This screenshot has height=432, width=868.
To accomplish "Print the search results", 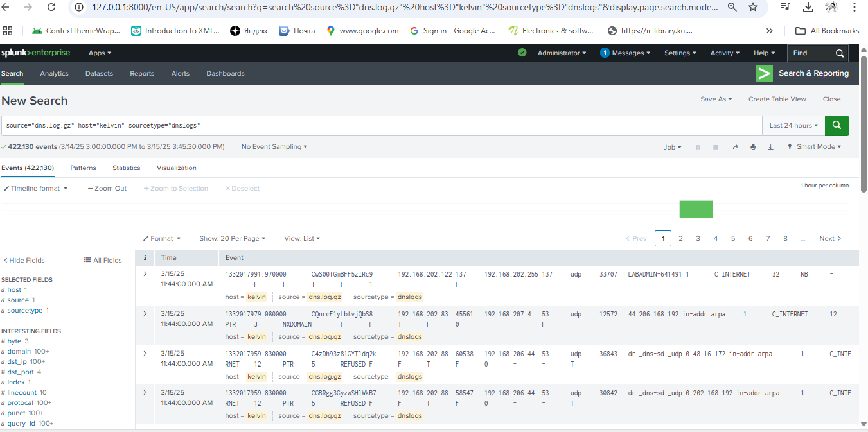I will tap(753, 147).
